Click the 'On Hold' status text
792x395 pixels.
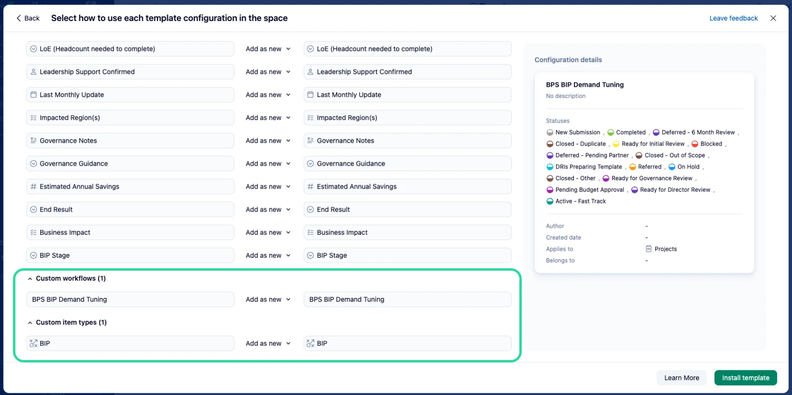[688, 167]
